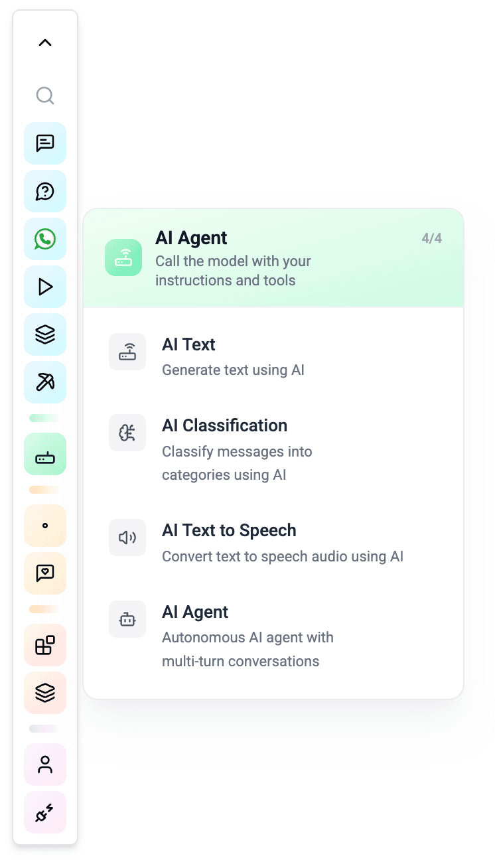The height and width of the screenshot is (868, 495).
Task: Click the plug connection icon
Action: [x=45, y=812]
